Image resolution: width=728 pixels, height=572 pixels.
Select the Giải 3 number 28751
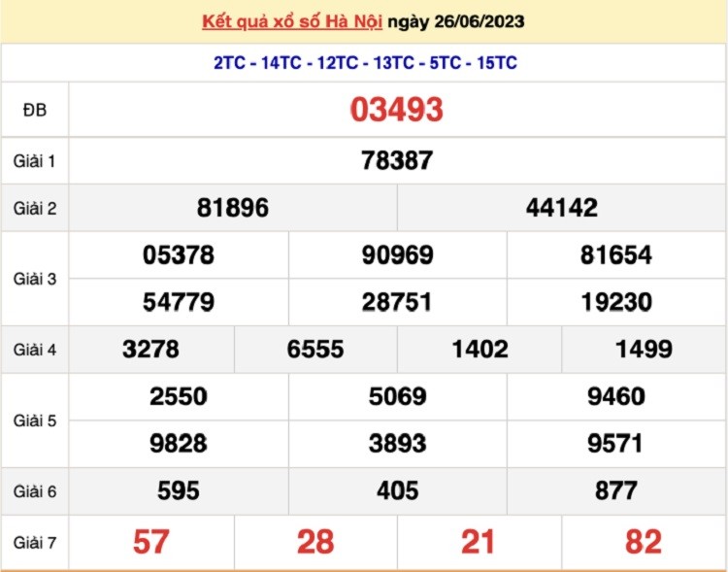point(397,302)
